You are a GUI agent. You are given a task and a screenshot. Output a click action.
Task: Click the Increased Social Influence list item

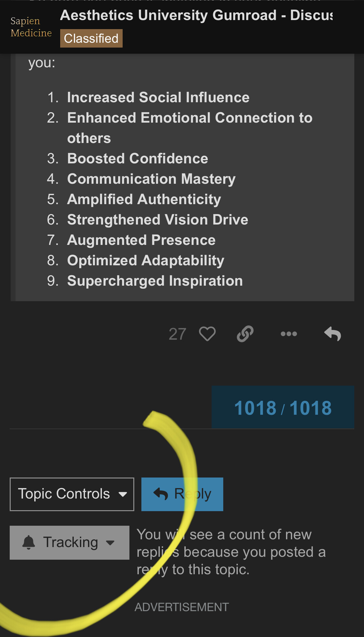click(x=158, y=97)
